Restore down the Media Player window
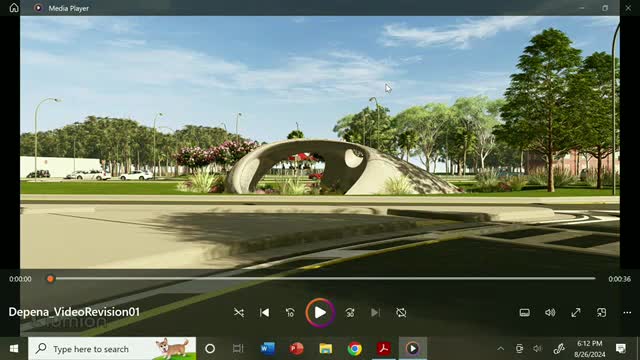The image size is (640, 360). point(605,8)
